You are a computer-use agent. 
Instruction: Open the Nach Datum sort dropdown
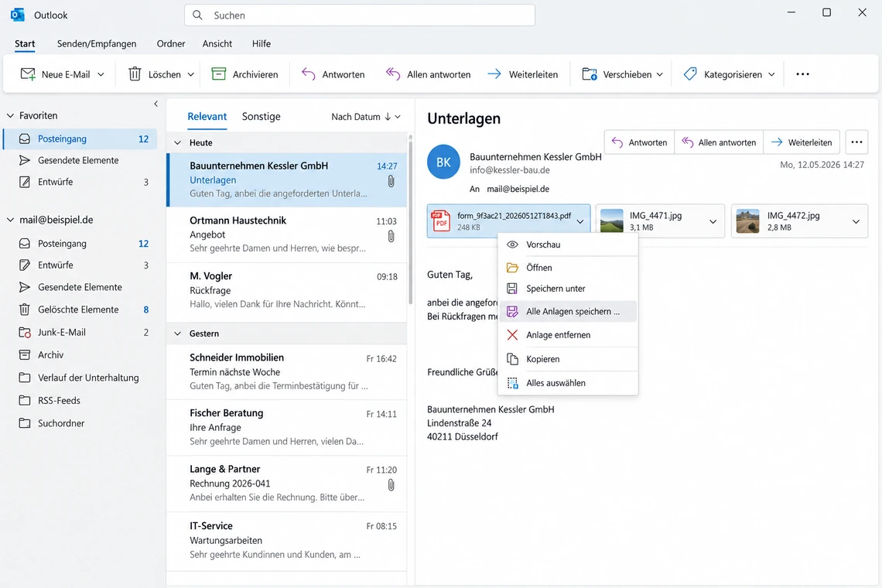366,117
